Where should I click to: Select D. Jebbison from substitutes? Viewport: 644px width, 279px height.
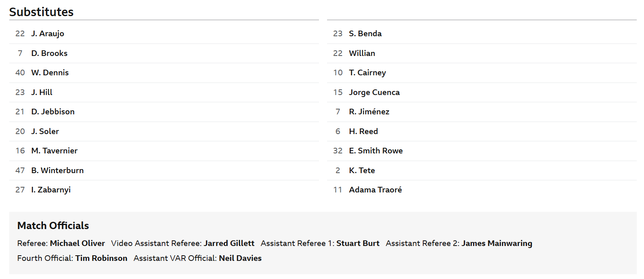53,112
